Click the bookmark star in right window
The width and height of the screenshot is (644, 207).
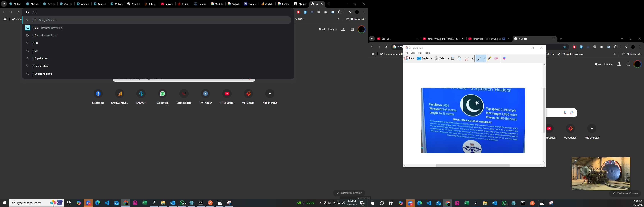pos(564,47)
